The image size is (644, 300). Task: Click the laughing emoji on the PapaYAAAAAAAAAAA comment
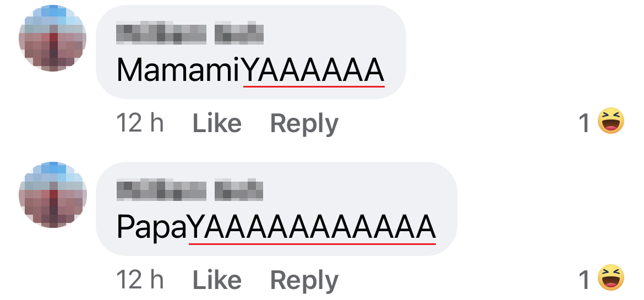611,277
